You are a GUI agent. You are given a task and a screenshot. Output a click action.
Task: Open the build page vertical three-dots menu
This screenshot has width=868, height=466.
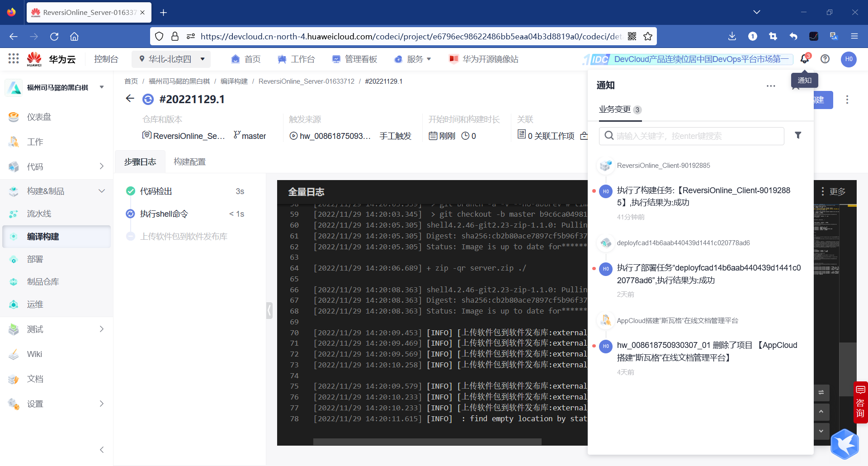pyautogui.click(x=847, y=100)
